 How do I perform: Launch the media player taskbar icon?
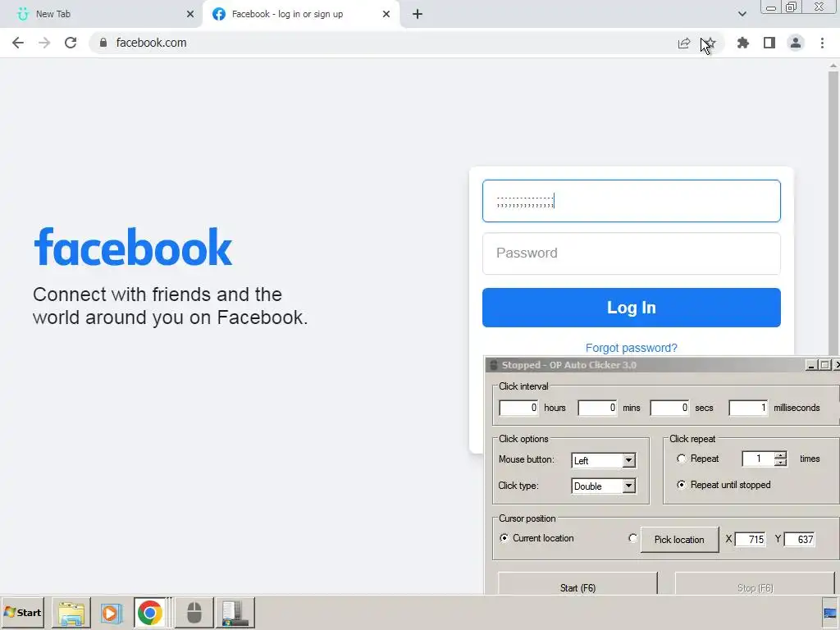111,613
